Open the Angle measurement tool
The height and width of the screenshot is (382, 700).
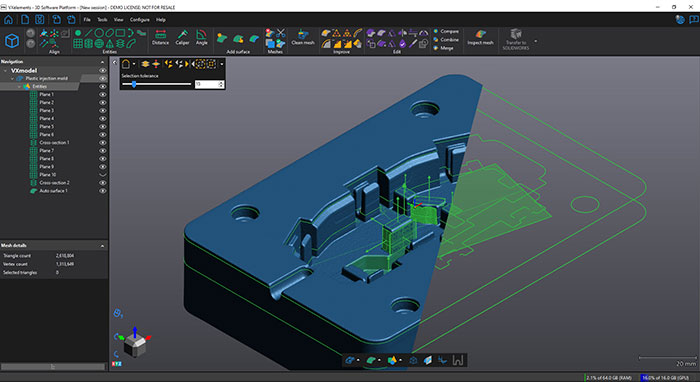[x=201, y=37]
